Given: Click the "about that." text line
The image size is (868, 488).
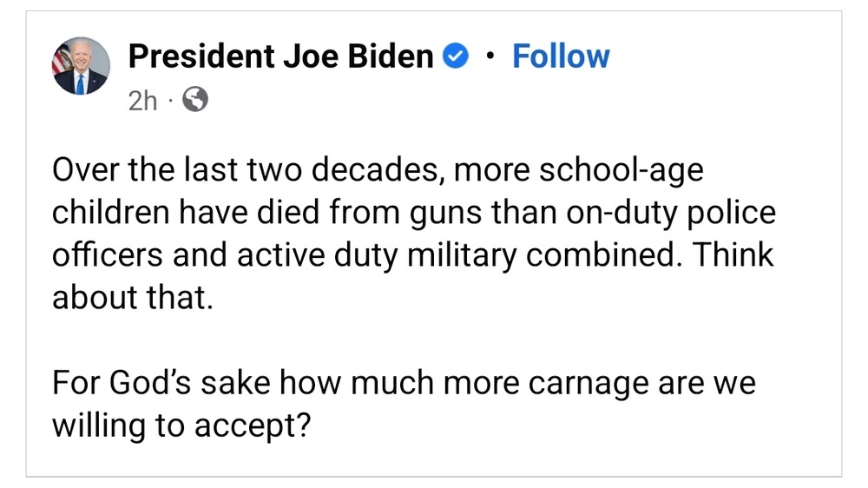Looking at the screenshot, I should coord(132,298).
